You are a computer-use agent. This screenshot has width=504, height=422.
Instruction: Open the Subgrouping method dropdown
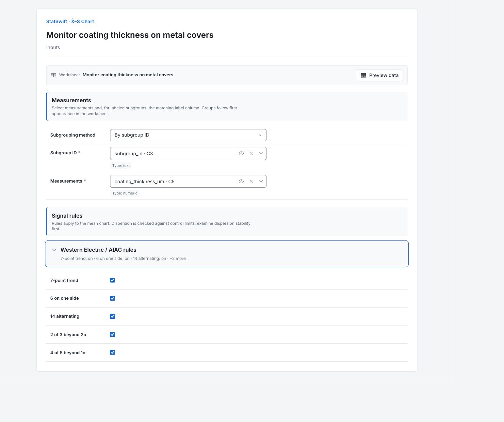(188, 135)
